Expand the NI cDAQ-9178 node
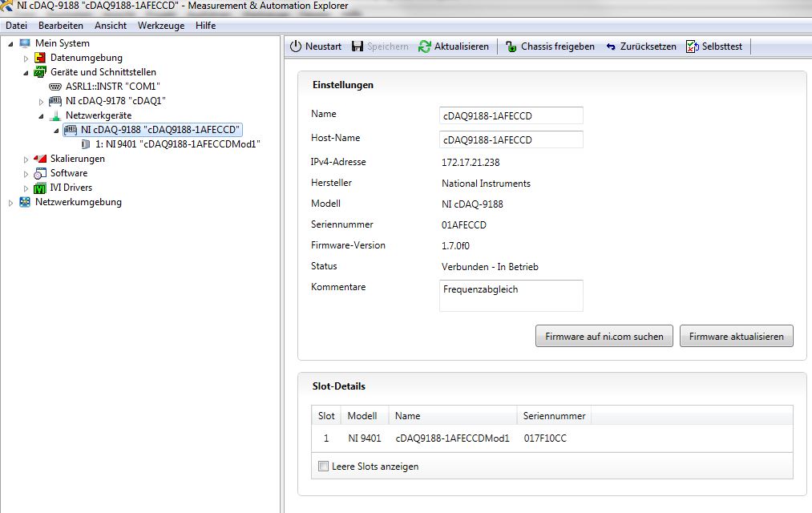The width and height of the screenshot is (812, 513). tap(41, 102)
